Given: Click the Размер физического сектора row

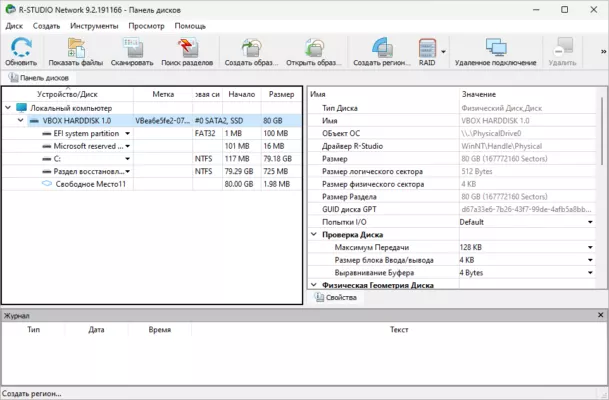Looking at the screenshot, I should click(452, 184).
